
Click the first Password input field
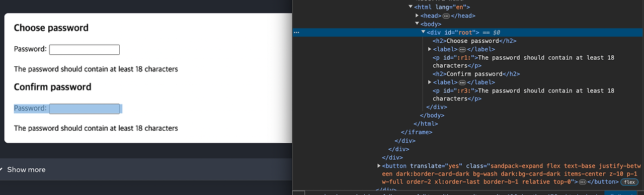tap(85, 49)
